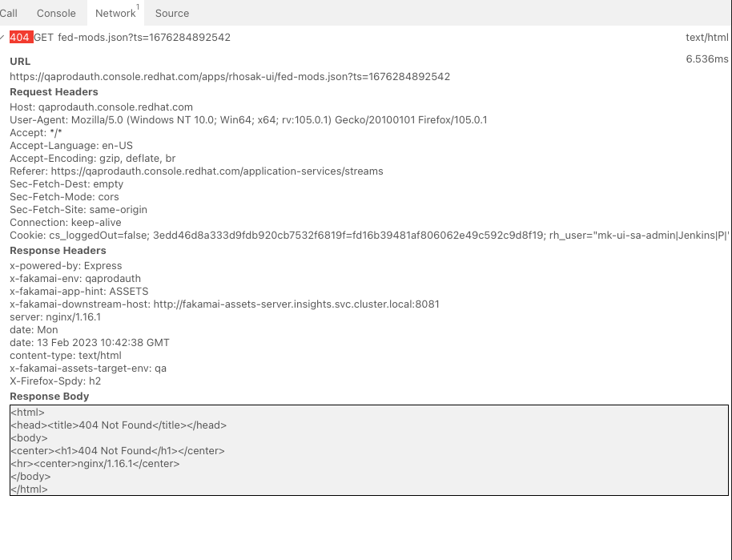Click the red 404 status badge
732x560 pixels.
tap(21, 38)
